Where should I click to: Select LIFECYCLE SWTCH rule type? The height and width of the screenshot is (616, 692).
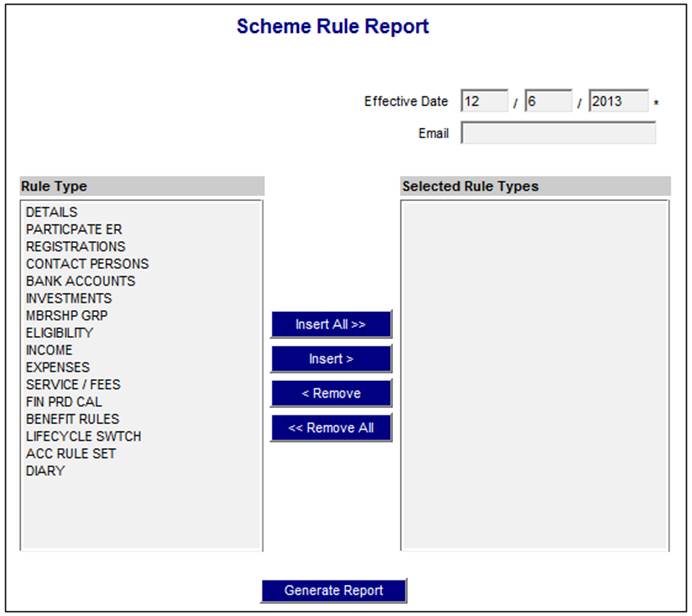[x=83, y=436]
